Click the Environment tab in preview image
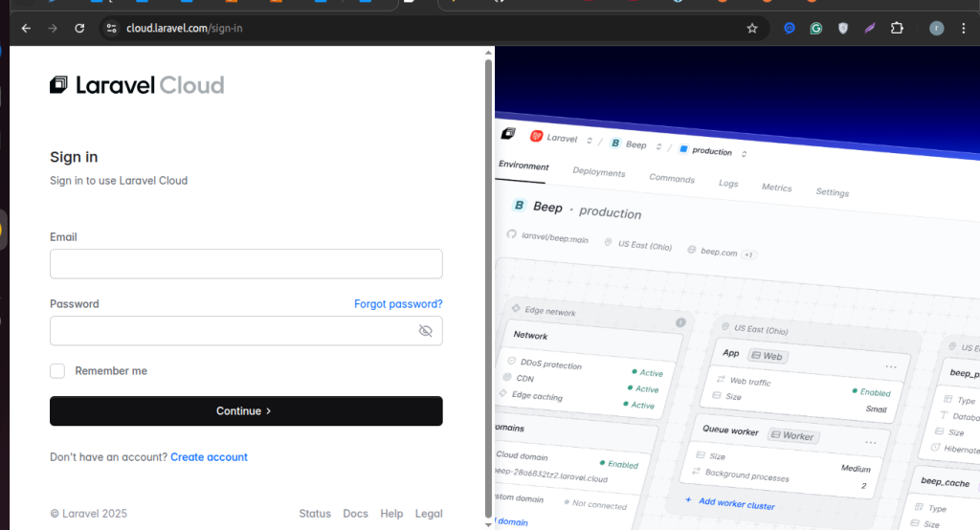 click(523, 166)
